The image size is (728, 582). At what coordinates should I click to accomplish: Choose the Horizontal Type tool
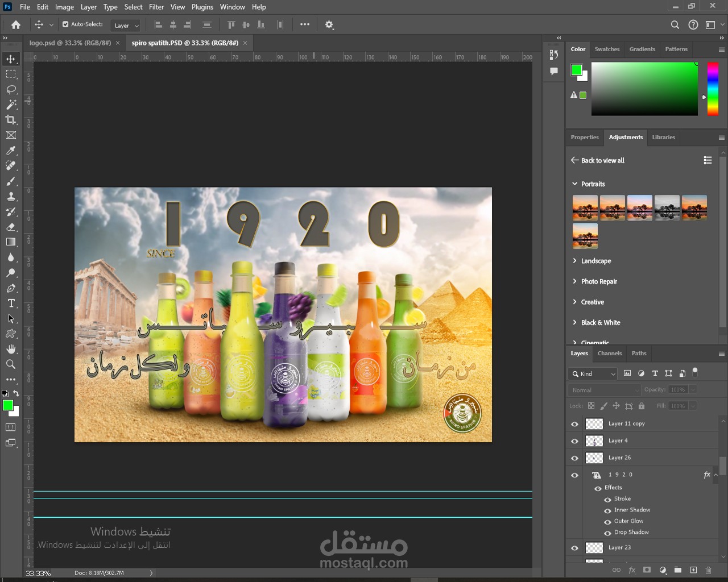tap(11, 304)
